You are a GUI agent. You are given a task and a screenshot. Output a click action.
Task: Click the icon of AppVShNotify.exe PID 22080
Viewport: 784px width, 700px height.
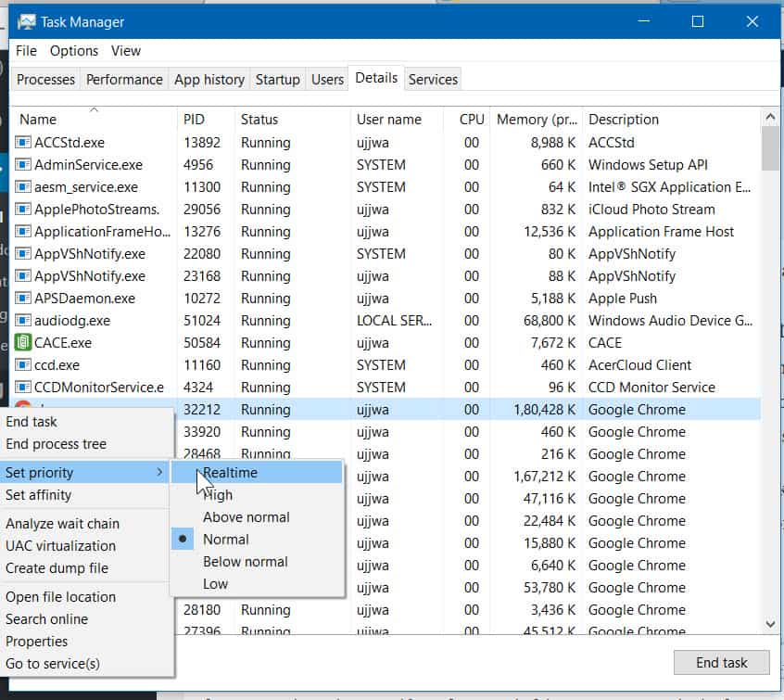(x=22, y=254)
